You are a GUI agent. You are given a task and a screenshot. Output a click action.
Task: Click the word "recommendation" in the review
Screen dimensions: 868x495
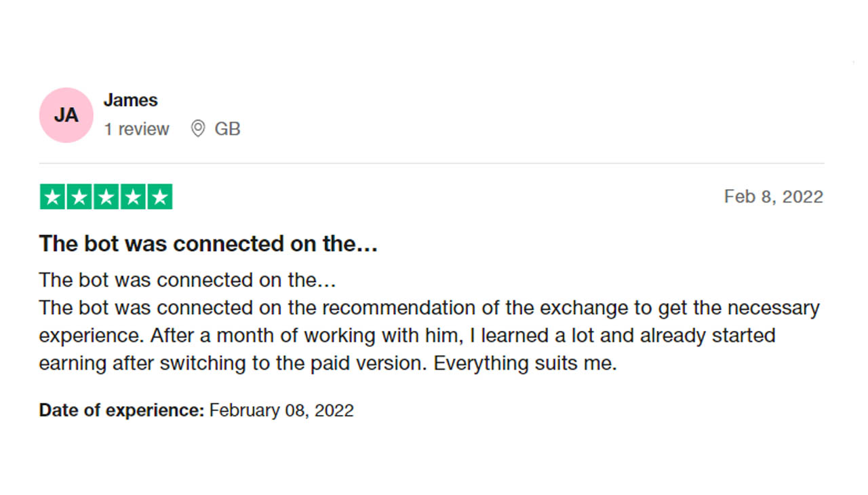(401, 308)
